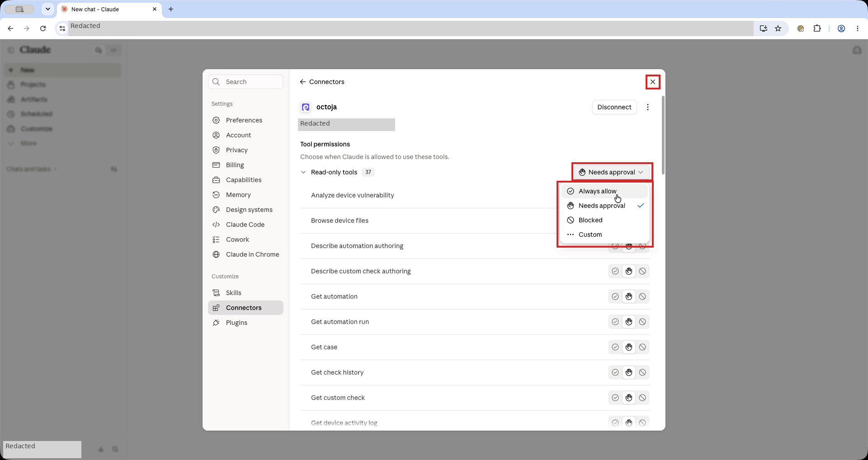This screenshot has width=868, height=460.
Task: Set Describe custom check authoring to needs approval
Action: click(629, 271)
